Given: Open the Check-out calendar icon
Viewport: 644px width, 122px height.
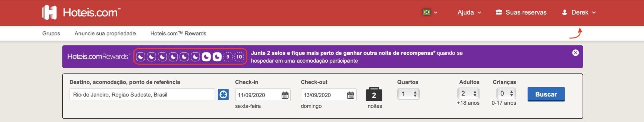Looking at the screenshot, I should [351, 95].
